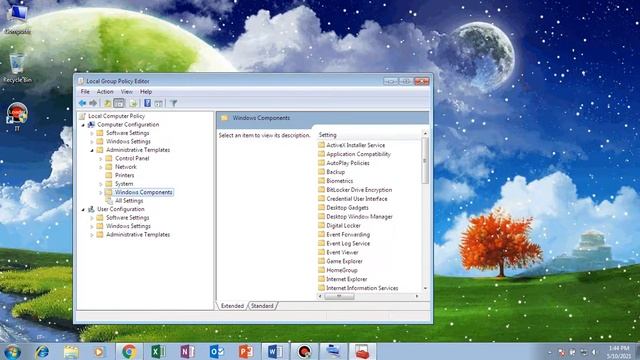Click the volume speaker icon in system tray
This screenshot has width=640, height=360.
point(594,352)
